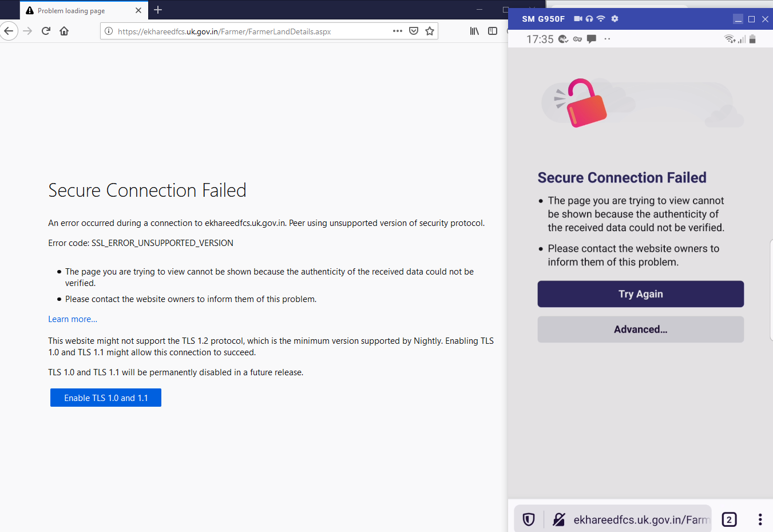773x532 pixels.
Task: Reload the current page
Action: [46, 31]
